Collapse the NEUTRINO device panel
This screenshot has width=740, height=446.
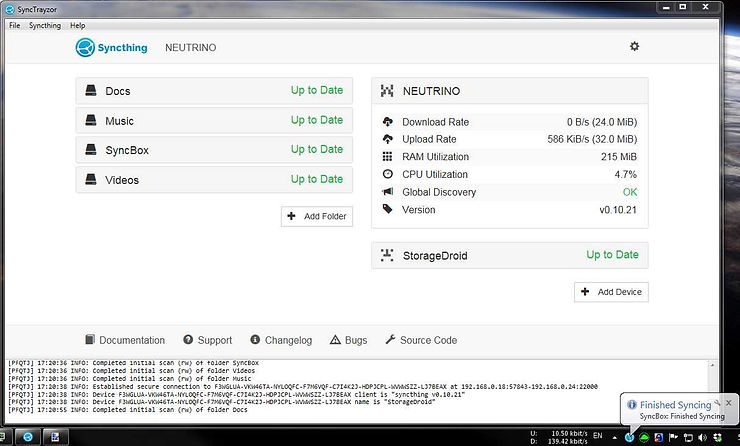click(510, 91)
